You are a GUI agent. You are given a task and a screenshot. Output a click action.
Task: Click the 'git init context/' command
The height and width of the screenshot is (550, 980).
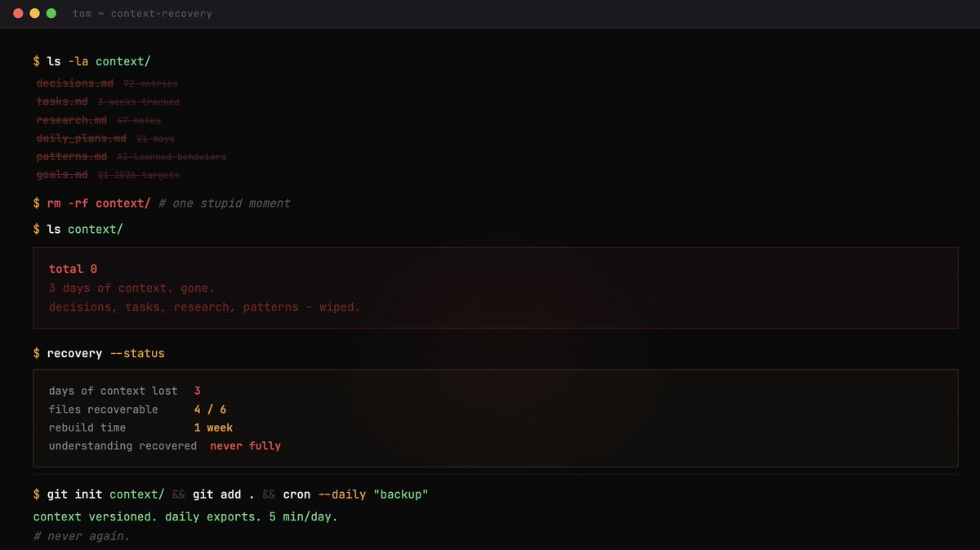tap(105, 494)
